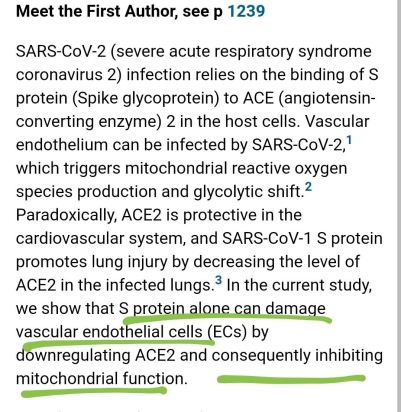Click the phrase 'SARS-CoV-1 S protein'

click(302, 239)
